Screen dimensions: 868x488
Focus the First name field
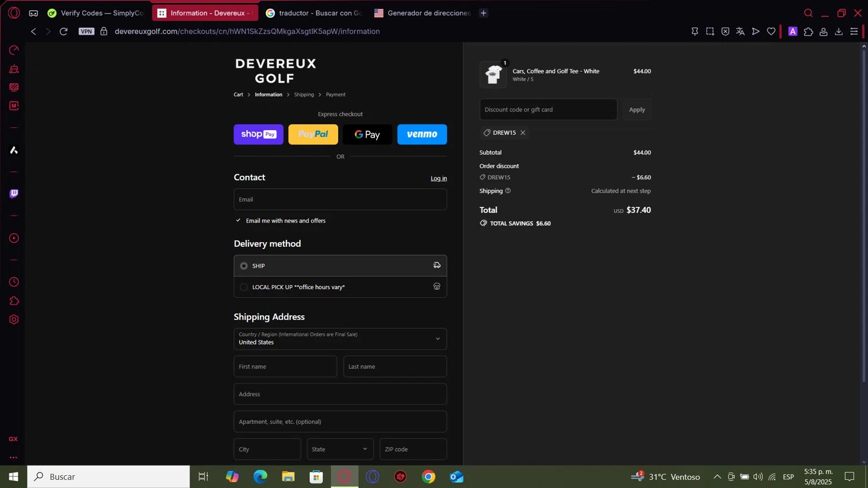285,367
